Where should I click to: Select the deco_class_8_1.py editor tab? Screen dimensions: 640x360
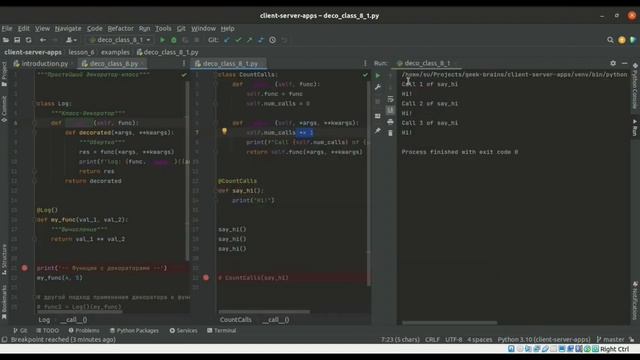230,64
